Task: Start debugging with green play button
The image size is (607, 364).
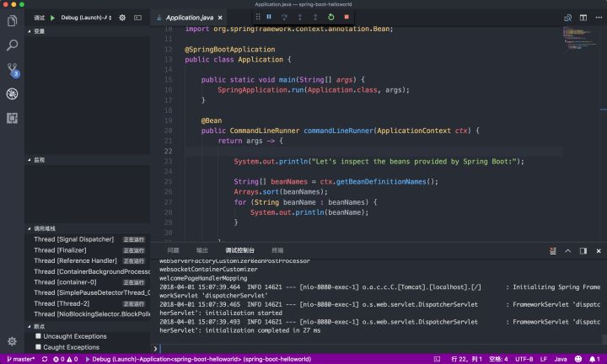Action: click(x=52, y=18)
